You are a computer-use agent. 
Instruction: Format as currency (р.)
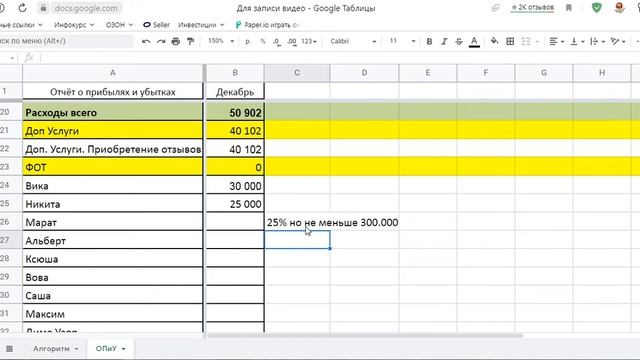248,41
